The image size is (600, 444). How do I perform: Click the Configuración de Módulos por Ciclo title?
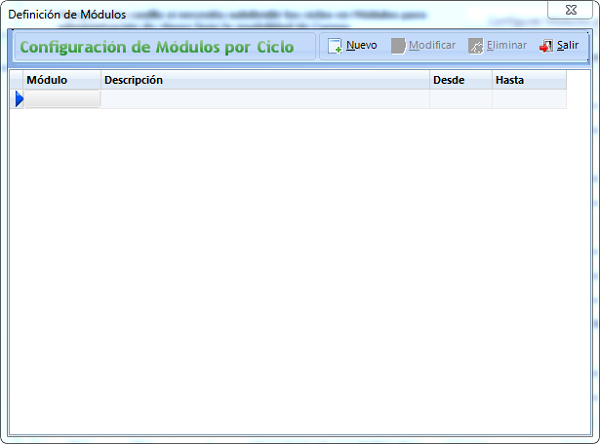pos(157,47)
